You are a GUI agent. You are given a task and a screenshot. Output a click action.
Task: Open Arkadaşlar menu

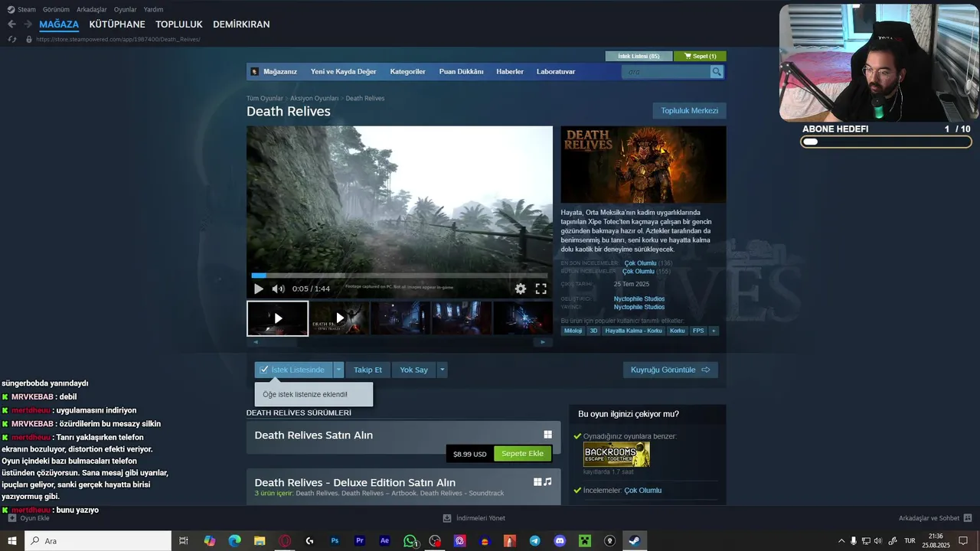pyautogui.click(x=92, y=9)
